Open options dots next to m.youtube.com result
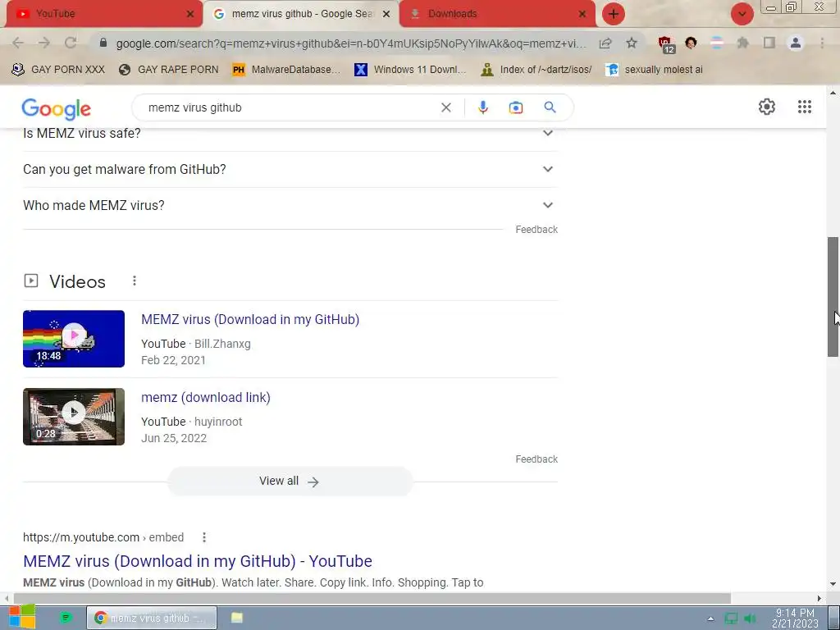Screen dimensions: 840x630 click(204, 536)
